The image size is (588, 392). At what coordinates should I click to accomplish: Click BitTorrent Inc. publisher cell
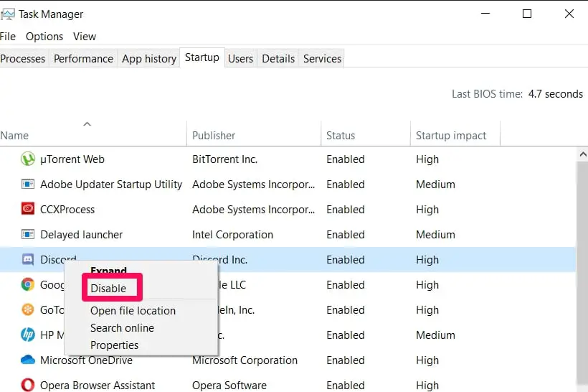click(224, 159)
